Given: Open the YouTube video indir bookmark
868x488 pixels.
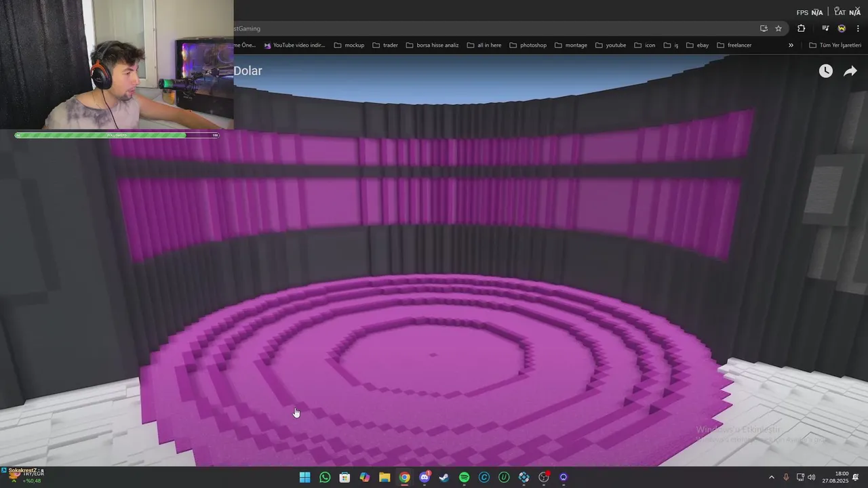Looking at the screenshot, I should click(x=295, y=45).
